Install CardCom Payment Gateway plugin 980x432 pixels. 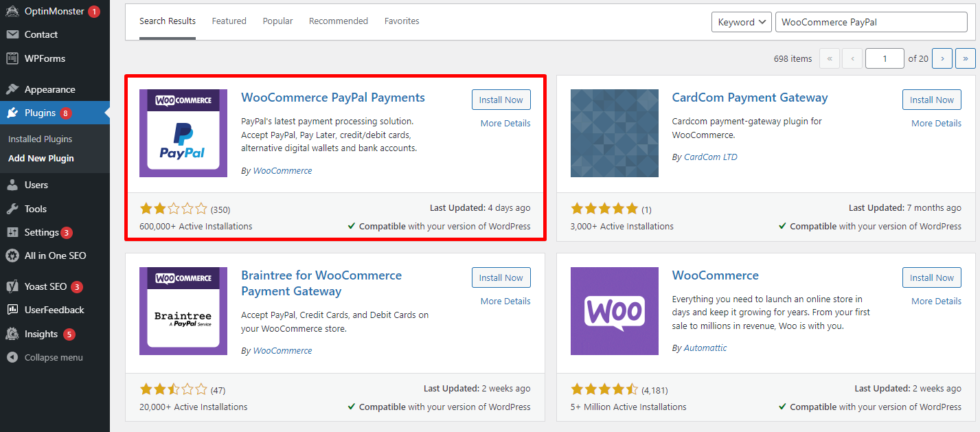coord(932,100)
